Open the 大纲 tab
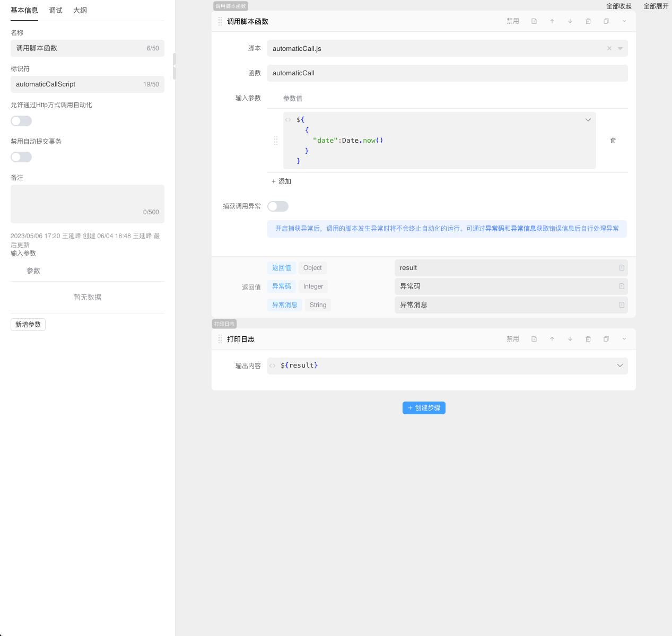The height and width of the screenshot is (636, 672). click(x=80, y=11)
